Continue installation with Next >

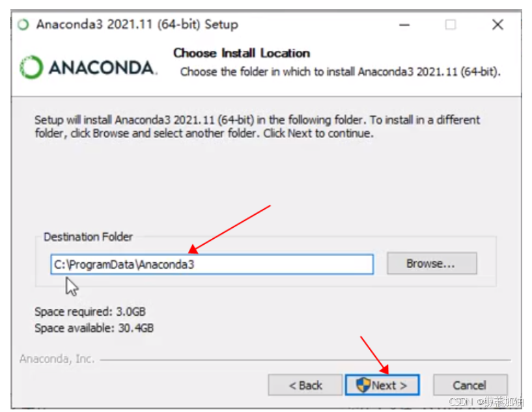coord(382,385)
